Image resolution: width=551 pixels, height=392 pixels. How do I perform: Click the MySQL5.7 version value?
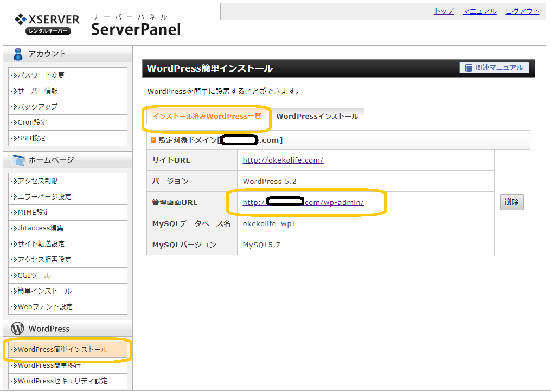point(261,245)
